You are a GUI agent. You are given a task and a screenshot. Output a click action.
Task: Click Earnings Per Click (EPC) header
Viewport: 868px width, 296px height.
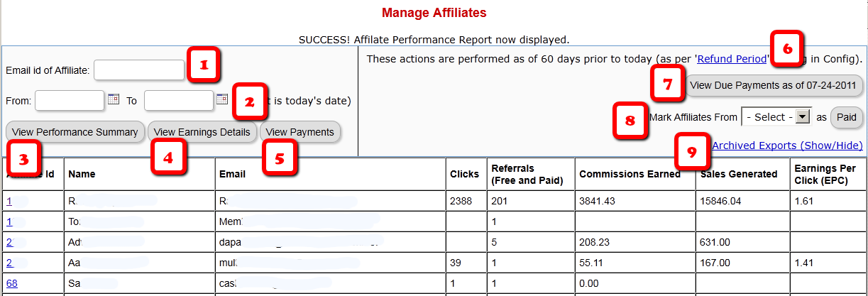pyautogui.click(x=827, y=174)
